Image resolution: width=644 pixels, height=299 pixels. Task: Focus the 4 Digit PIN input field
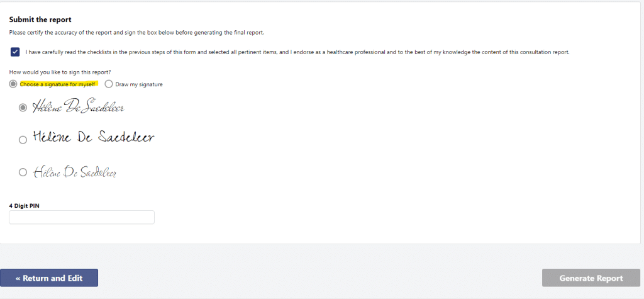point(82,217)
